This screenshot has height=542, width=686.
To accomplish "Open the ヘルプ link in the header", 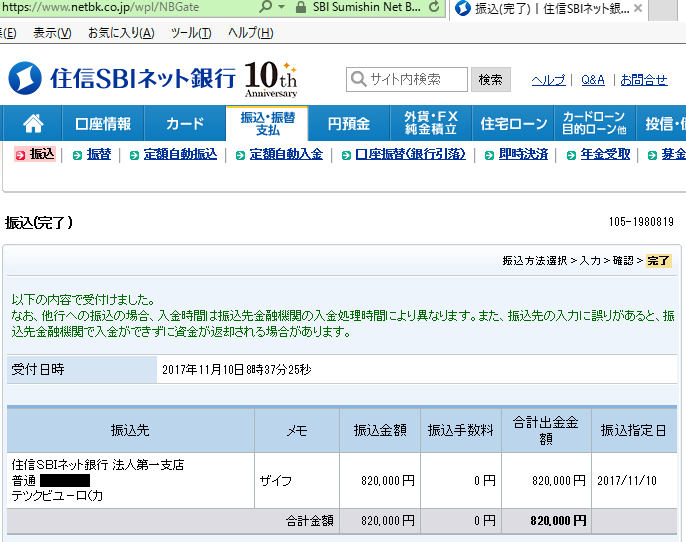I will tap(549, 80).
